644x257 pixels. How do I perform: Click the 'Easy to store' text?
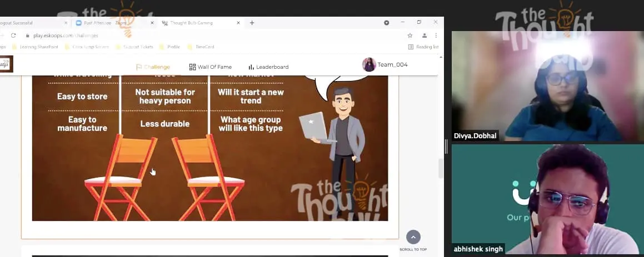(82, 97)
